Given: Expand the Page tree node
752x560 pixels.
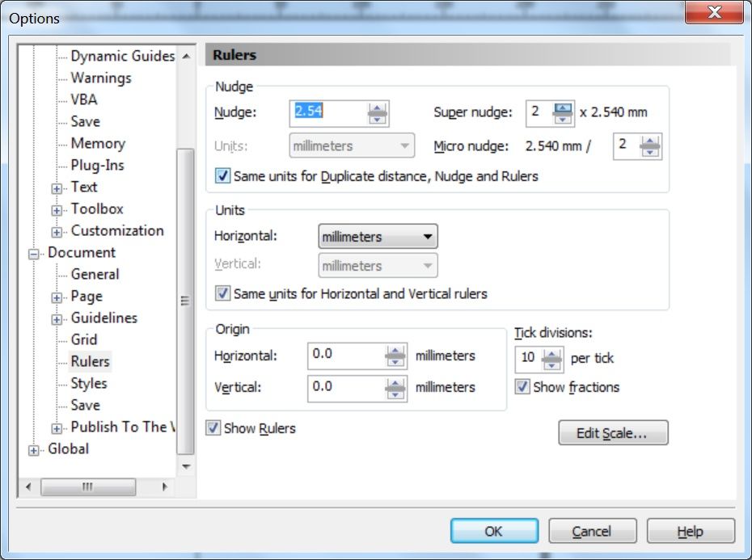Looking at the screenshot, I should [57, 297].
